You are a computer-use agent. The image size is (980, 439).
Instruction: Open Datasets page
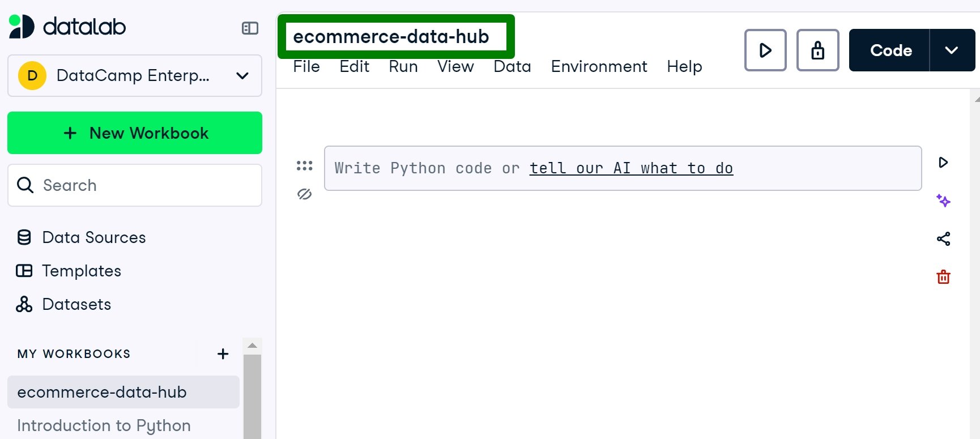pos(63,304)
